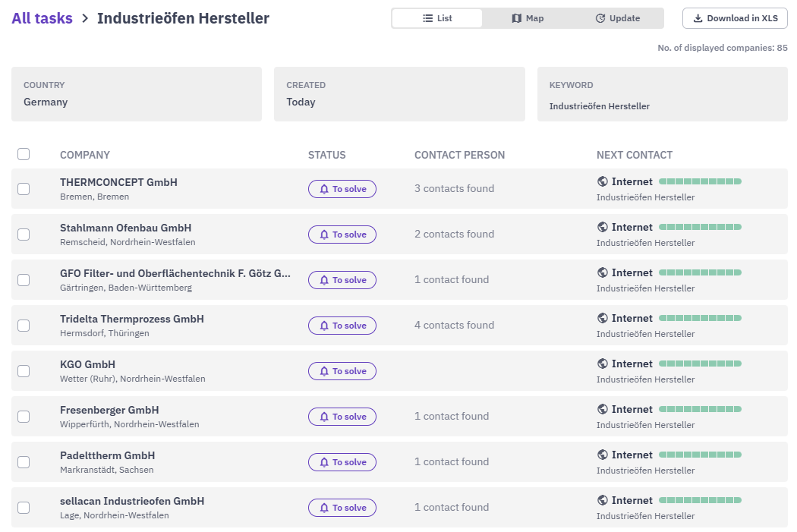Click the globe icon in KGO GmbH row
The width and height of the screenshot is (797, 532).
pyautogui.click(x=603, y=364)
